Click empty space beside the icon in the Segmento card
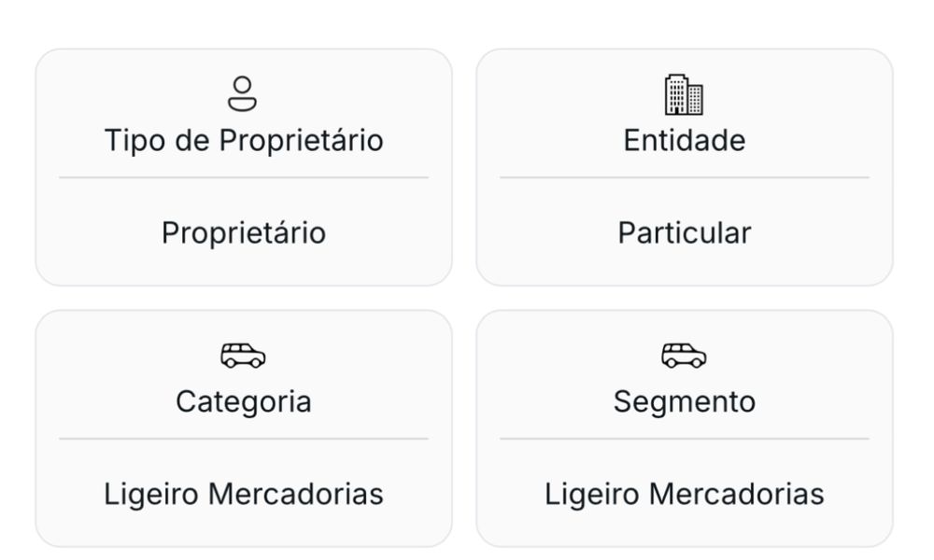The image size is (934, 560). 786,356
